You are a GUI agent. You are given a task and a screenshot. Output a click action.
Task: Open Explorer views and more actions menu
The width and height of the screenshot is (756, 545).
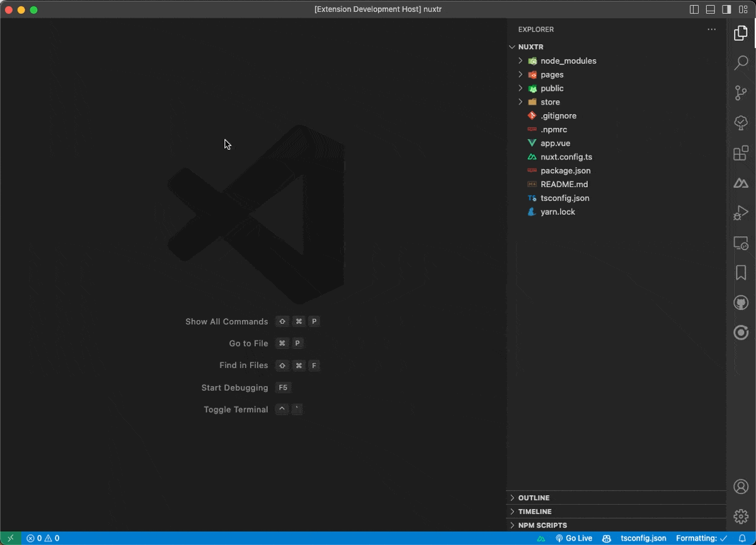click(x=712, y=30)
